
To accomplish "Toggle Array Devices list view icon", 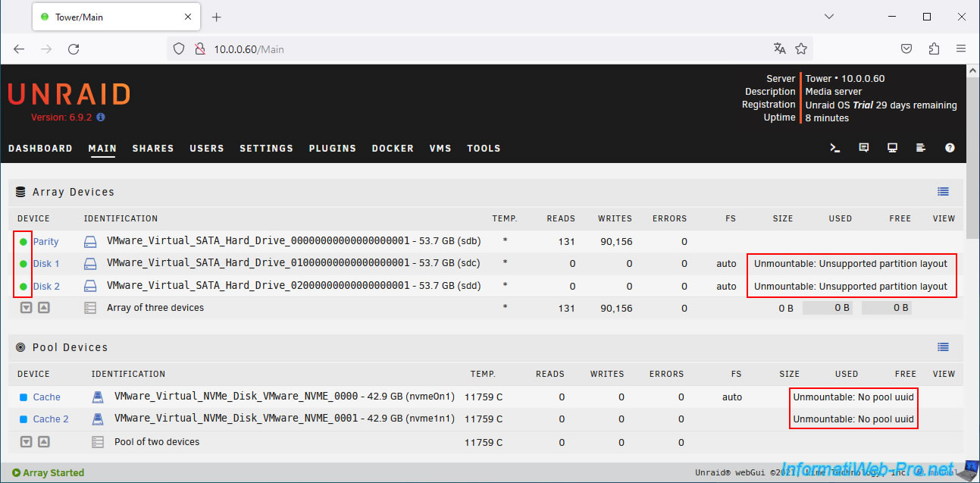I will point(943,192).
